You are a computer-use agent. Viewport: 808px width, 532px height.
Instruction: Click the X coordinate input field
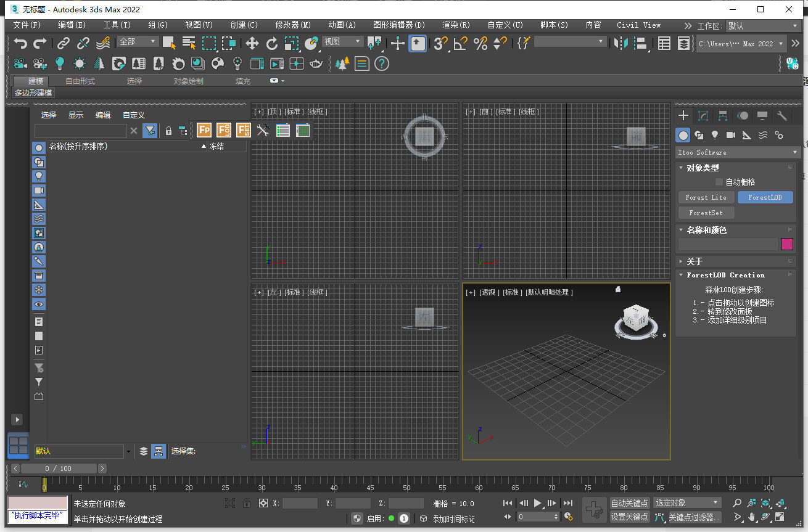(300, 502)
